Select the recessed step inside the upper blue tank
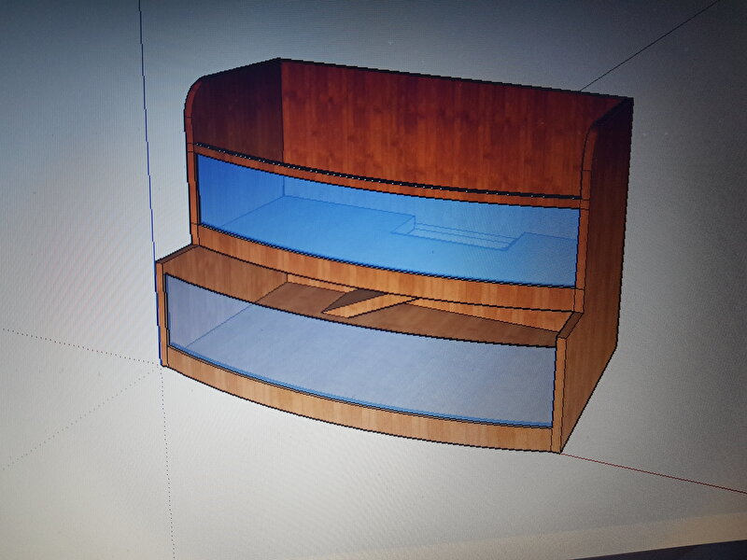Image resolution: width=747 pixels, height=560 pixels. click(x=457, y=233)
